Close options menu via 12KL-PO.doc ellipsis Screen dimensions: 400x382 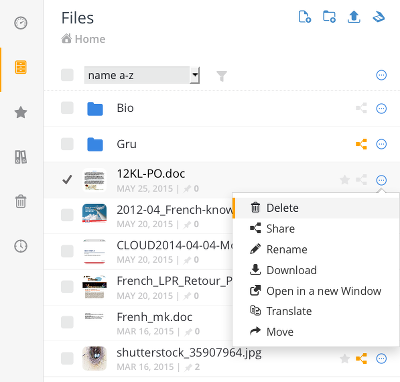click(381, 180)
